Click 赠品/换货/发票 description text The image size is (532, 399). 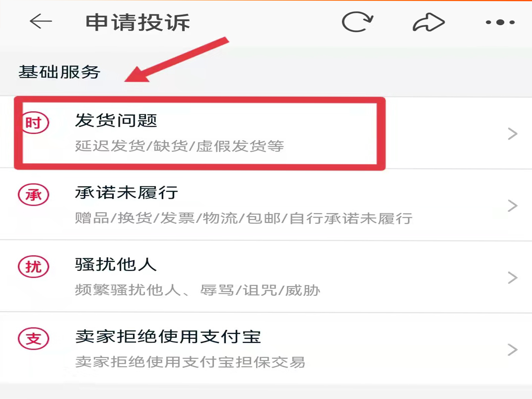click(135, 218)
